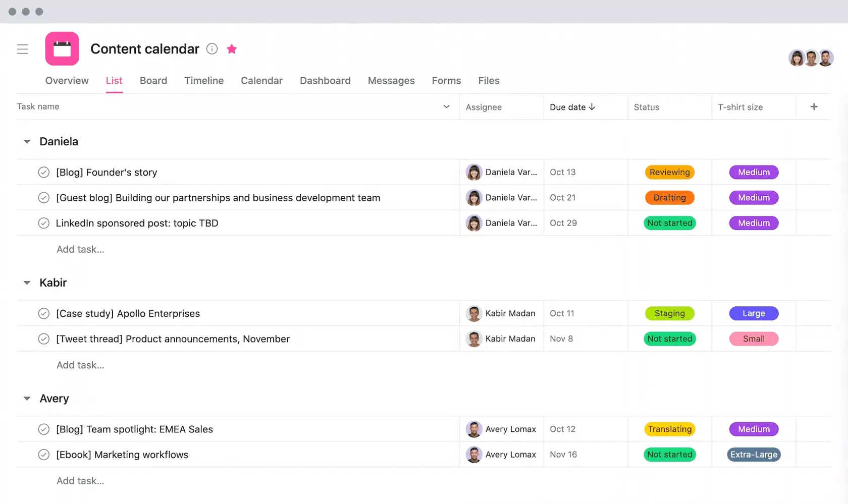Open the hamburger navigation menu

(23, 49)
